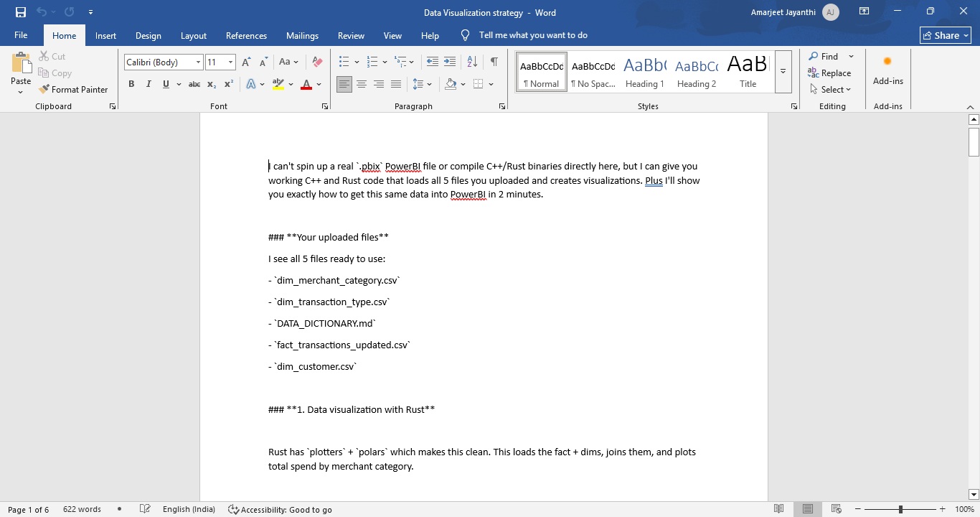
Task: Undo the last action in Quick Access Toolbar
Action: click(41, 12)
